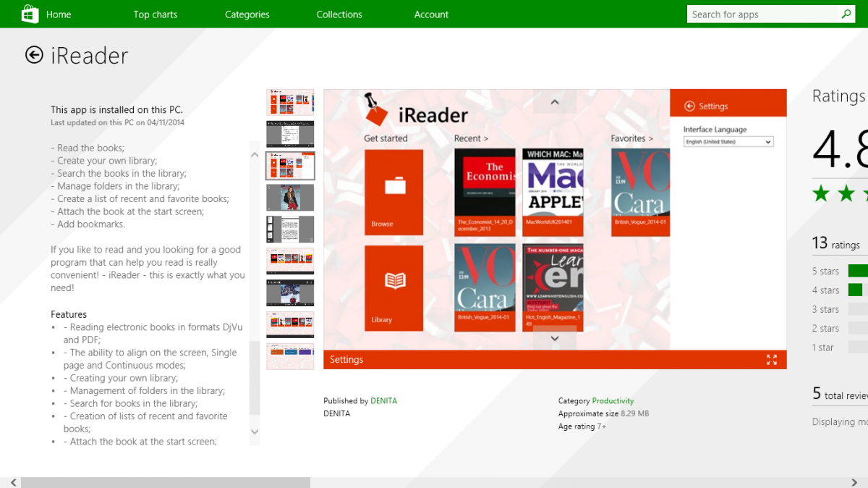The width and height of the screenshot is (868, 488).
Task: Open the Categories menu
Action: tap(247, 14)
